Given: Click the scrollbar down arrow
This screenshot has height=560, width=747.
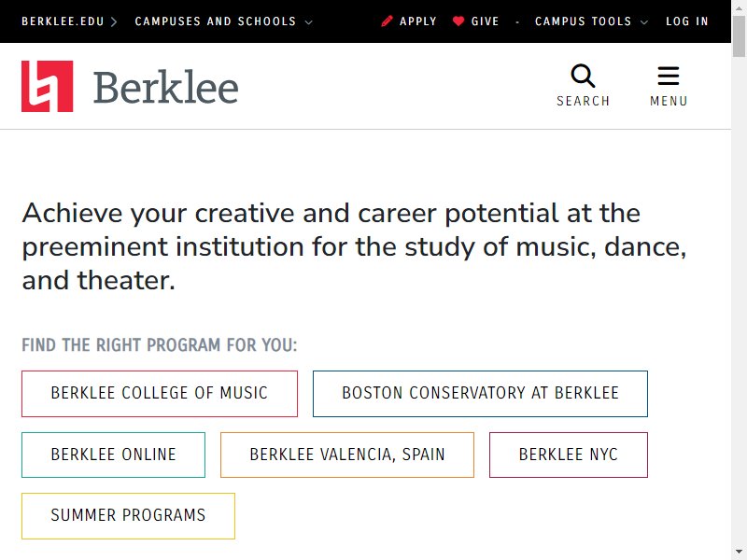Looking at the screenshot, I should pos(739,553).
